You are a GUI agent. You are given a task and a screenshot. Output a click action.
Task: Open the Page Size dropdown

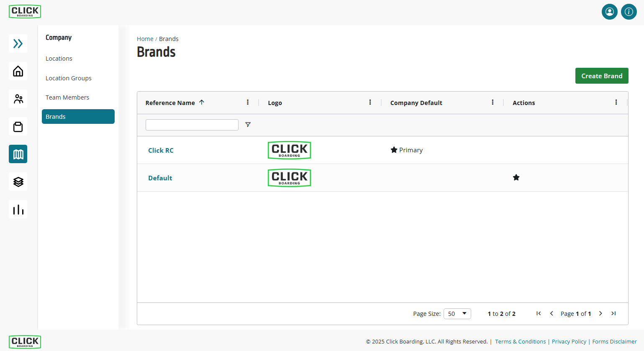[x=457, y=313]
